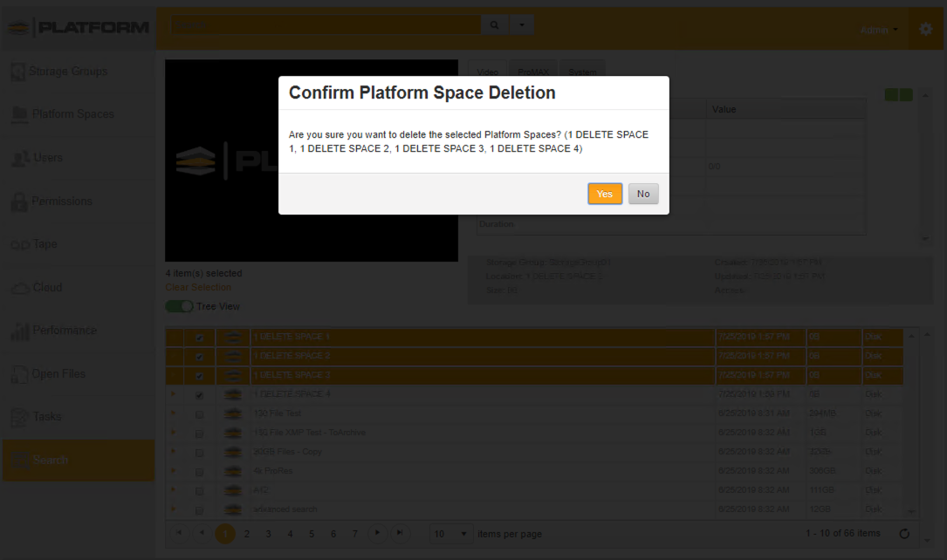
Task: Go to first page of results
Action: coord(179,533)
